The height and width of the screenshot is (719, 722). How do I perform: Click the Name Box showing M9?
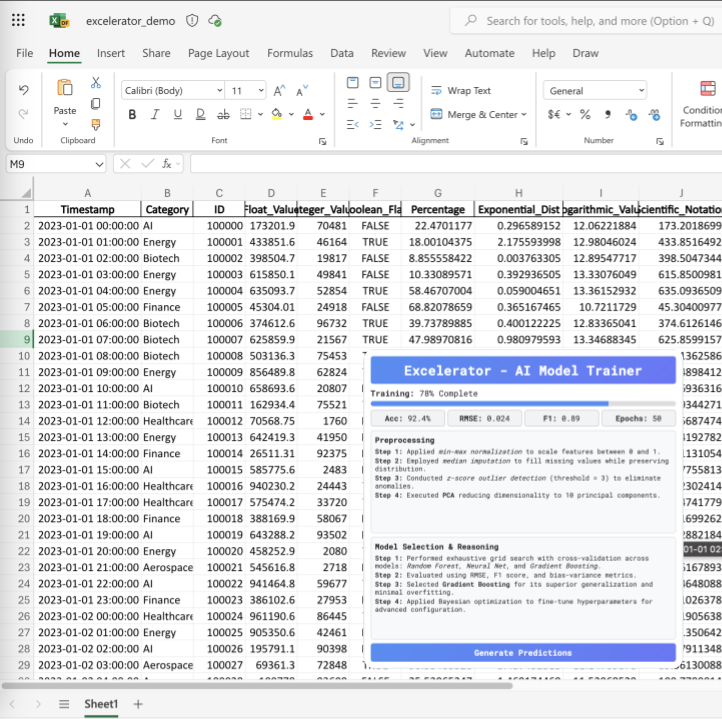pyautogui.click(x=55, y=164)
